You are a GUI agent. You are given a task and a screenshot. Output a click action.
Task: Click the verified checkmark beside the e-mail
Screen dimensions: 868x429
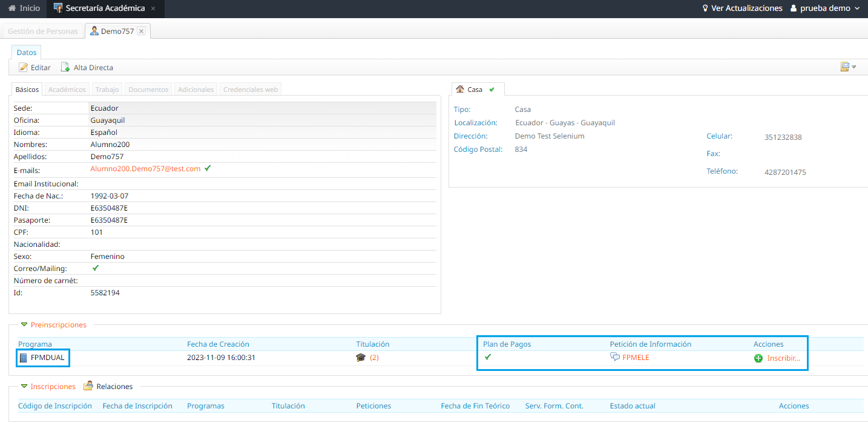(x=208, y=168)
